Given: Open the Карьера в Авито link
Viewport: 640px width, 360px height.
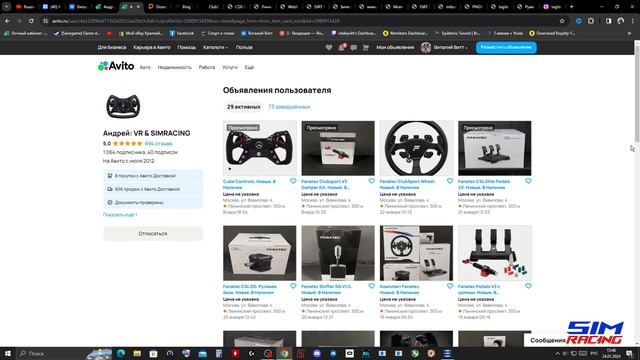Looking at the screenshot, I should [x=152, y=47].
